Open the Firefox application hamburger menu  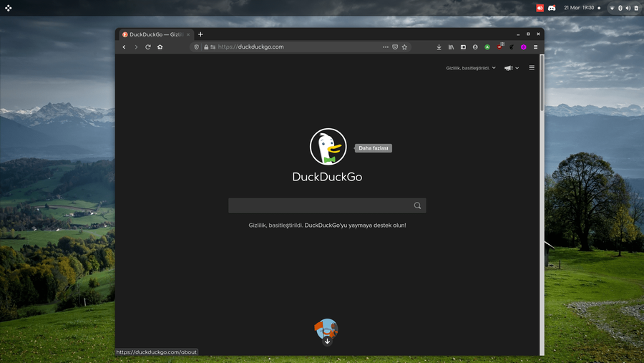(x=535, y=47)
